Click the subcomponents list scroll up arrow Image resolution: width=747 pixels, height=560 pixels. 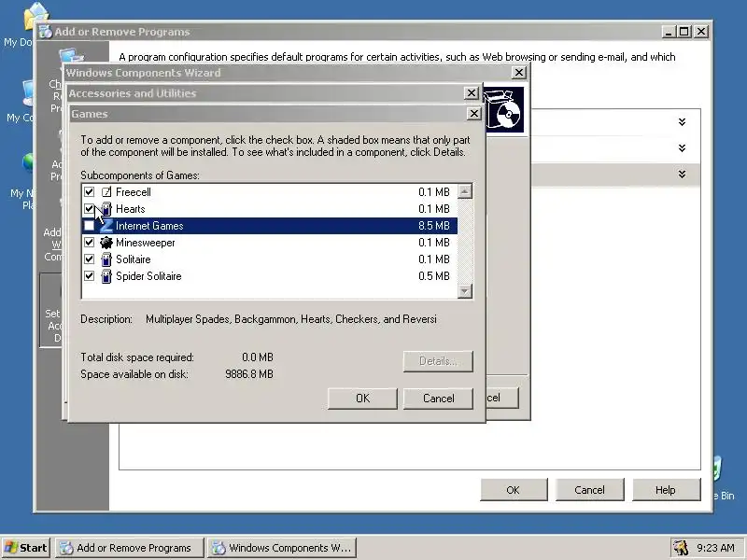[x=464, y=191]
